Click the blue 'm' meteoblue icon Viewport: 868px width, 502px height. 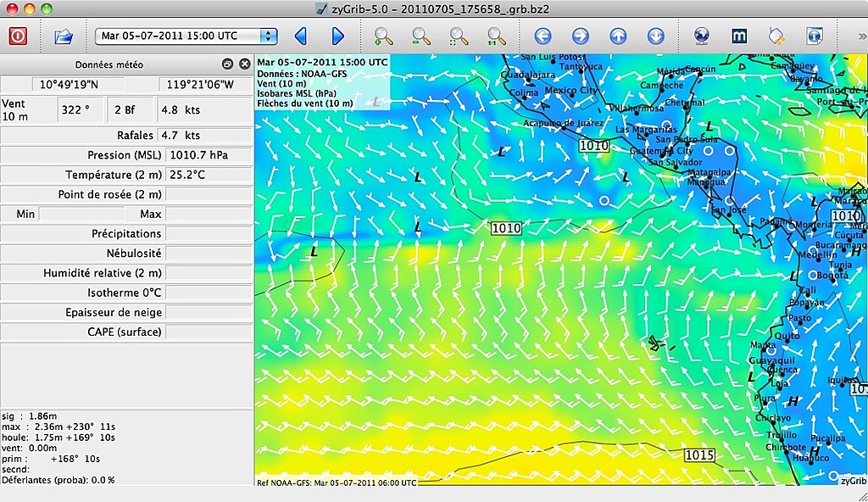point(739,36)
